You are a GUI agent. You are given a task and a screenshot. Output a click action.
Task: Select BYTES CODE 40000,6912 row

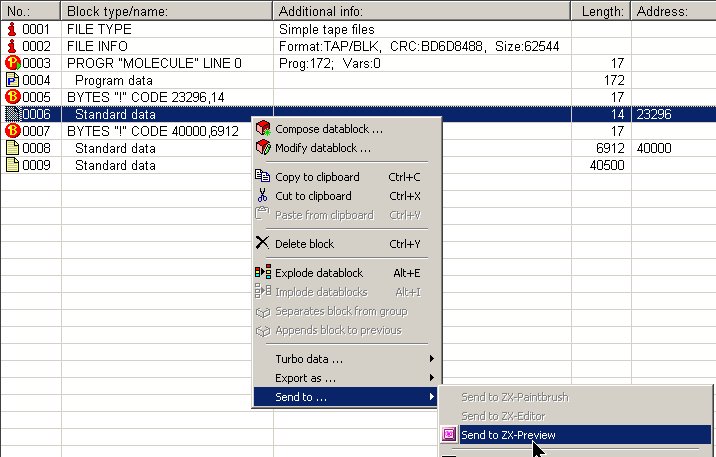point(153,131)
